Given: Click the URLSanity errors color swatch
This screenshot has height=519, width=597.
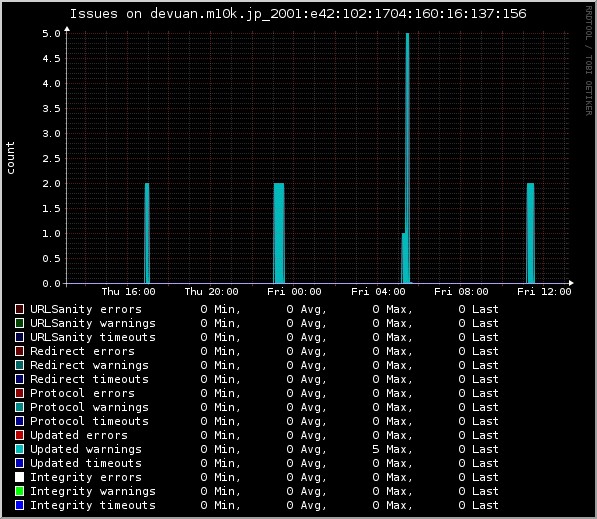Looking at the screenshot, I should point(19,309).
